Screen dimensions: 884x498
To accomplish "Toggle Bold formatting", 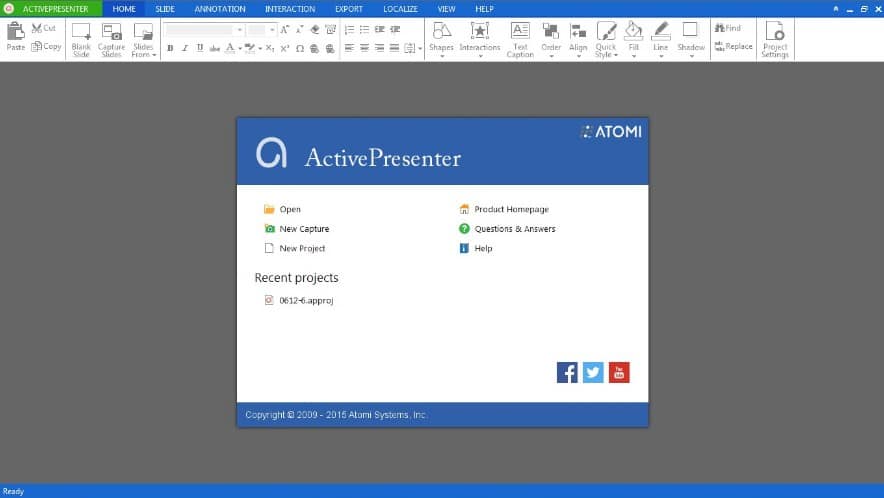I will [x=170, y=49].
